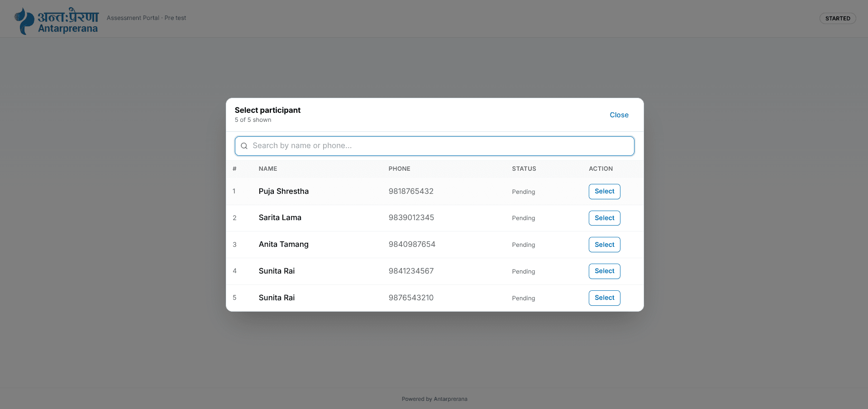Click the NAME column header
This screenshot has height=409, width=868.
(268, 168)
